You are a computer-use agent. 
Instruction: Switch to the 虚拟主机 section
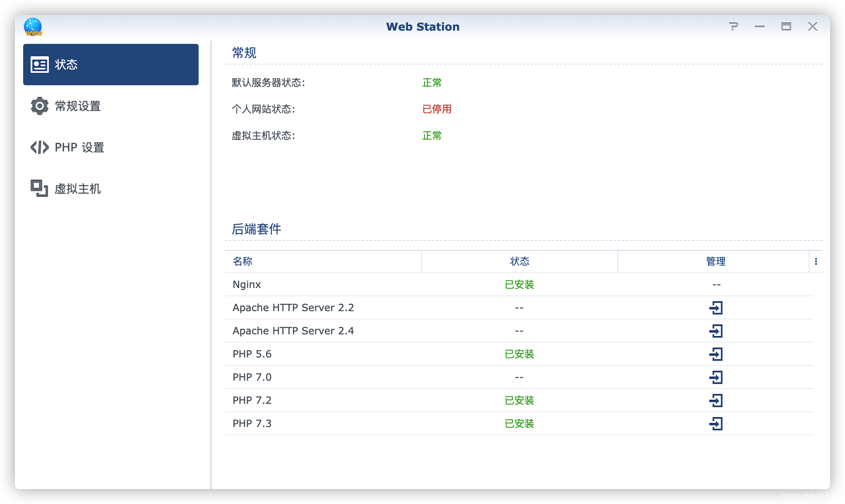111,189
